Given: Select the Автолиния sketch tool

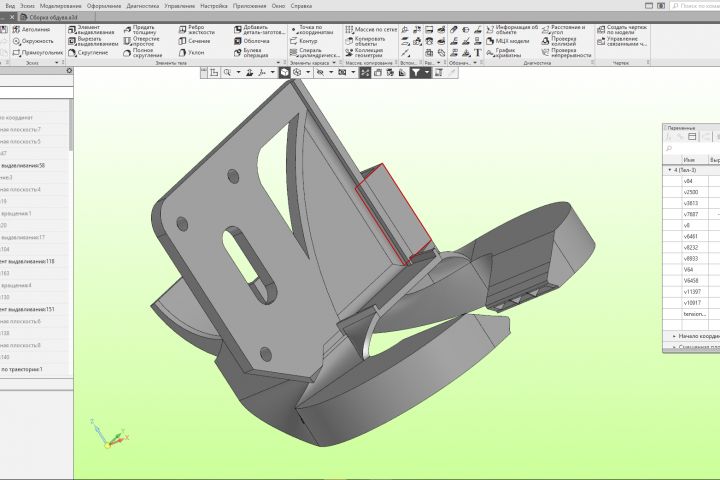Looking at the screenshot, I should coord(31,29).
